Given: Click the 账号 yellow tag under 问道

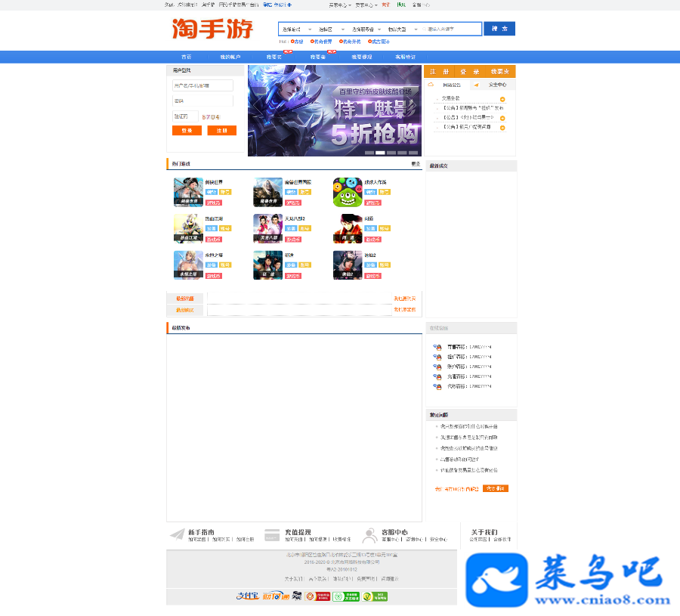Looking at the screenshot, I should click(x=385, y=228).
